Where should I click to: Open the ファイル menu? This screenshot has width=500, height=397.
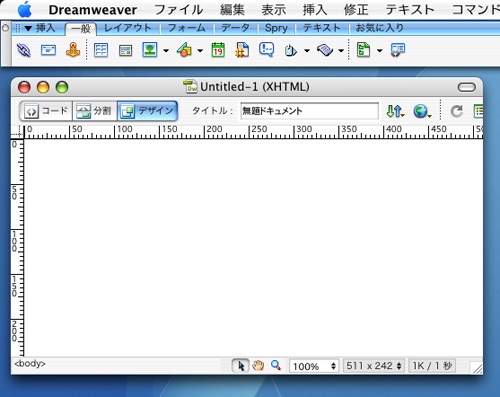pyautogui.click(x=179, y=10)
